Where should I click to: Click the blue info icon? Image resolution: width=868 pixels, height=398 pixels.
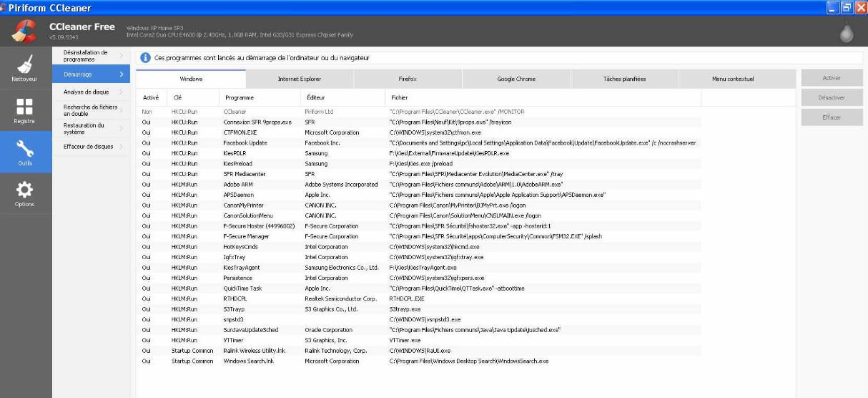click(145, 57)
